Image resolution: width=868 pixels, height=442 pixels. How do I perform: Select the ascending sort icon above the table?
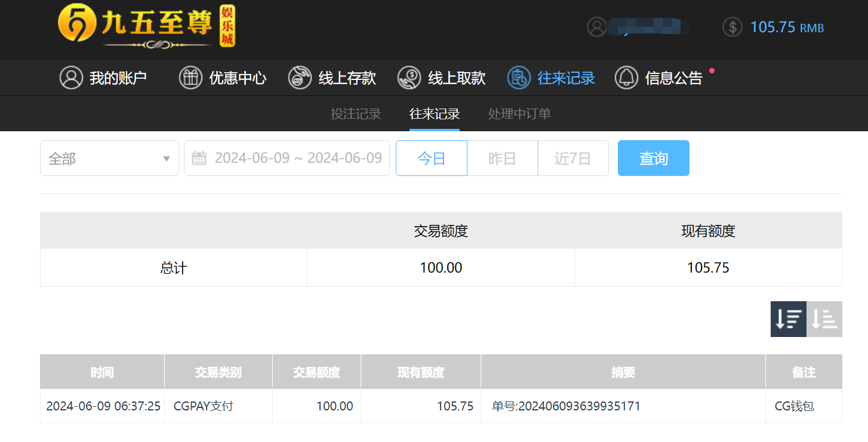click(824, 319)
